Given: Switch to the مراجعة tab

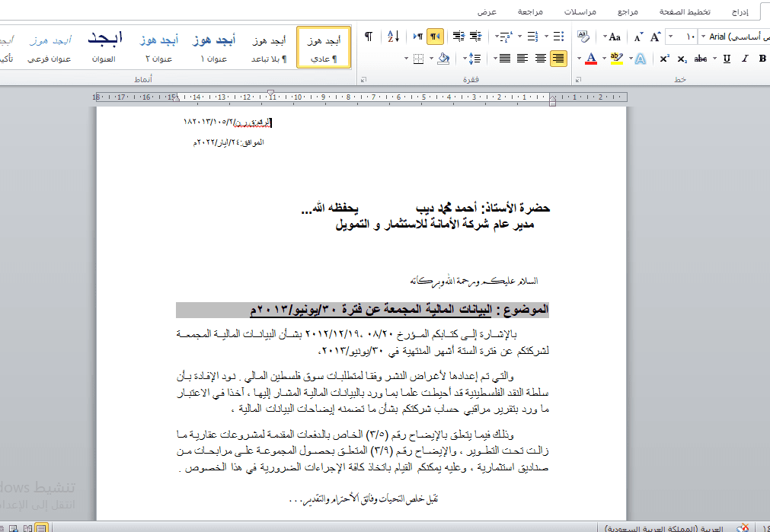Looking at the screenshot, I should (x=530, y=11).
